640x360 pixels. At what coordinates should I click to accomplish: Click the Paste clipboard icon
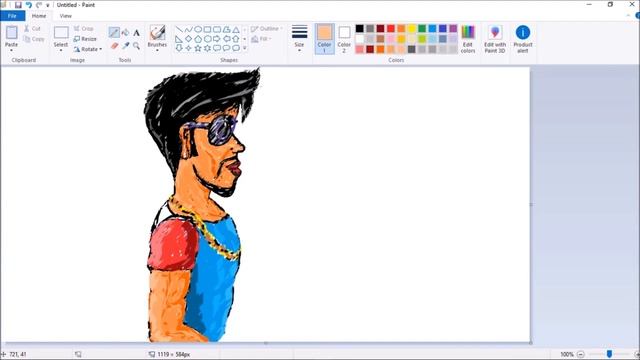tap(11, 33)
